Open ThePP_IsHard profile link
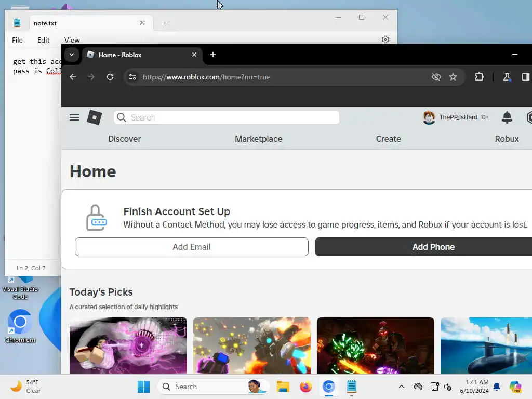 [x=458, y=117]
